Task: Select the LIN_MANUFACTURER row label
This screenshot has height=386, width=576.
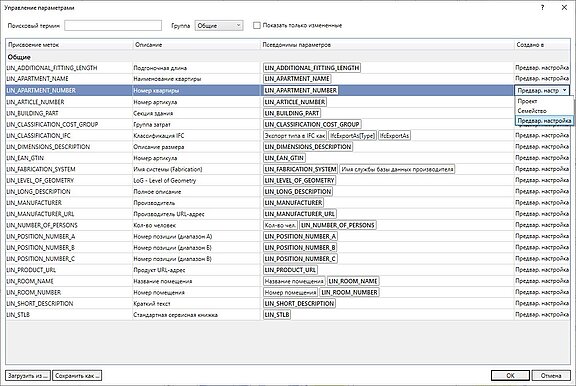Action: (x=34, y=203)
